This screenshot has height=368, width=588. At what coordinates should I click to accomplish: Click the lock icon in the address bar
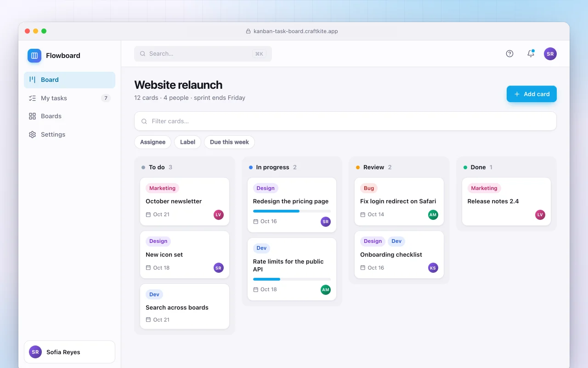click(249, 31)
